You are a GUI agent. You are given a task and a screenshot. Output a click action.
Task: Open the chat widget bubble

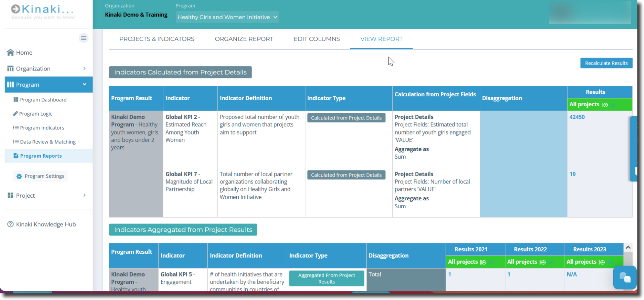[x=625, y=278]
